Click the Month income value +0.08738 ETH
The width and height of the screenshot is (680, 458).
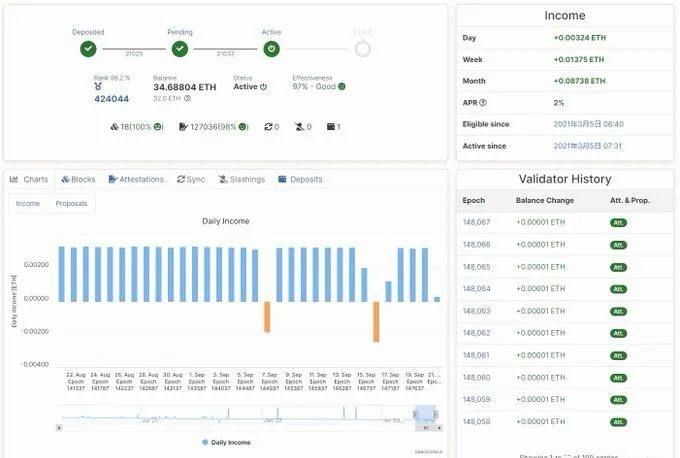click(579, 81)
